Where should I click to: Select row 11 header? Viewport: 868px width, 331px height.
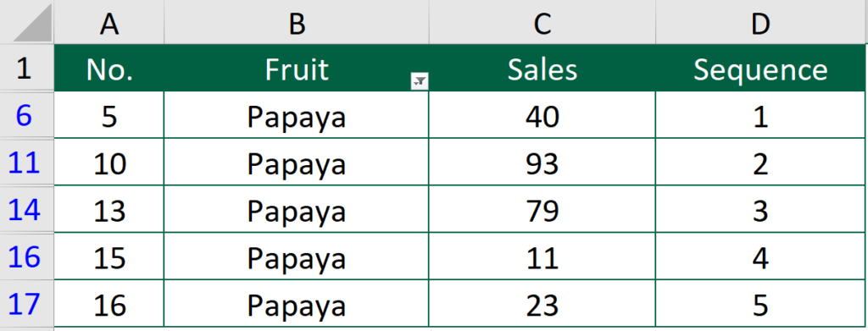click(x=26, y=163)
